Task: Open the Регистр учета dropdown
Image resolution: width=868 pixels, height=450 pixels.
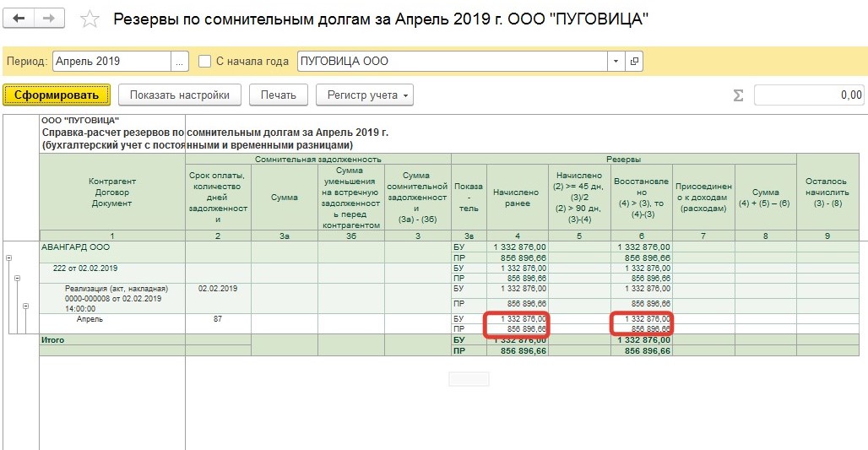Action: pos(364,95)
